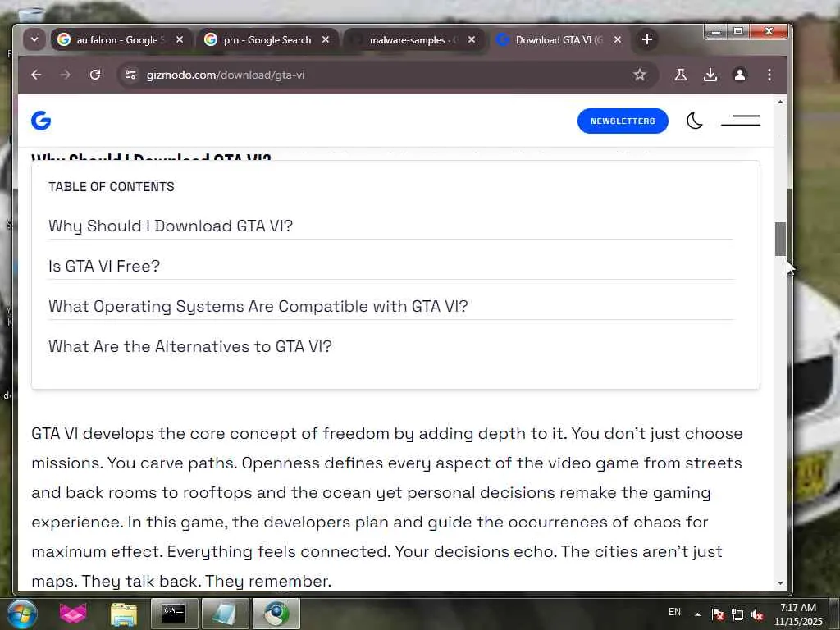
Task: Open the Command Prompt taskbar item
Action: pos(174,614)
